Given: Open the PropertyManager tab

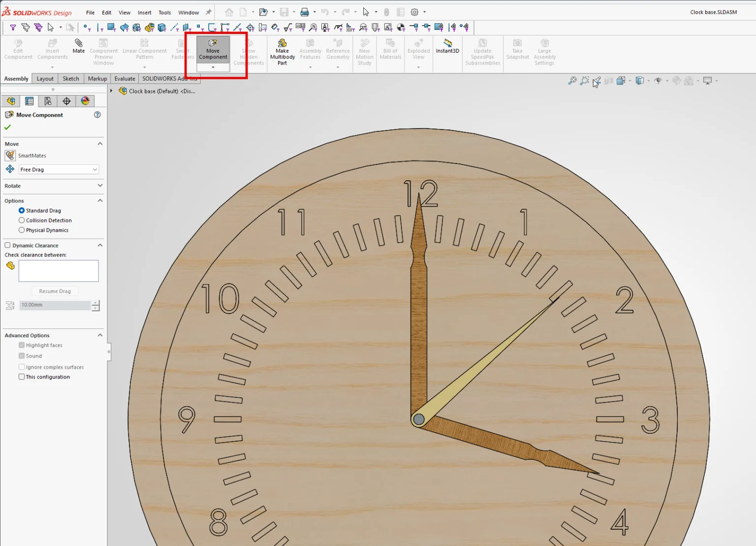Looking at the screenshot, I should click(30, 101).
